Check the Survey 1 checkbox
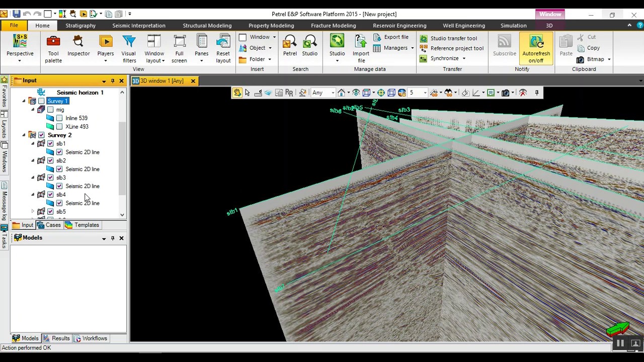The height and width of the screenshot is (362, 644). (x=41, y=101)
